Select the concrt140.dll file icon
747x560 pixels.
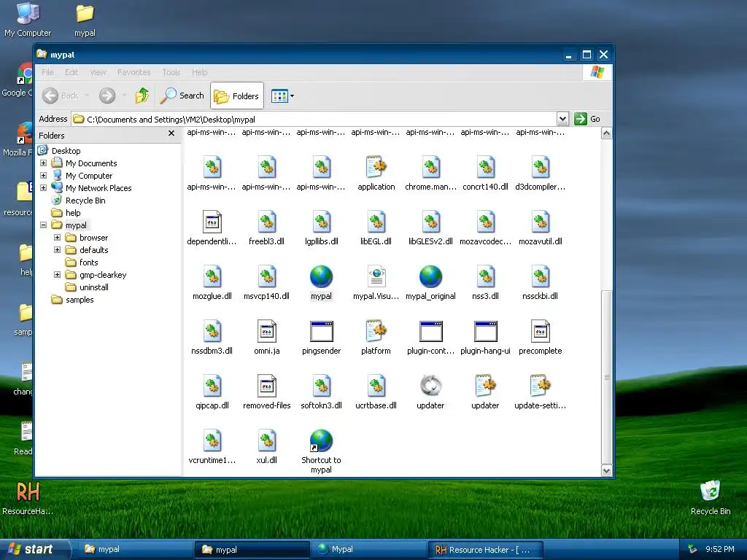pos(485,168)
